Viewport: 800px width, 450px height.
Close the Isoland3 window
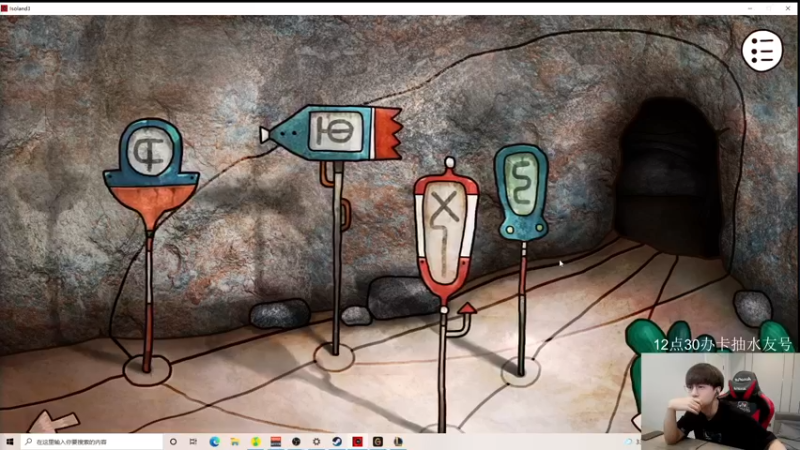click(x=788, y=8)
